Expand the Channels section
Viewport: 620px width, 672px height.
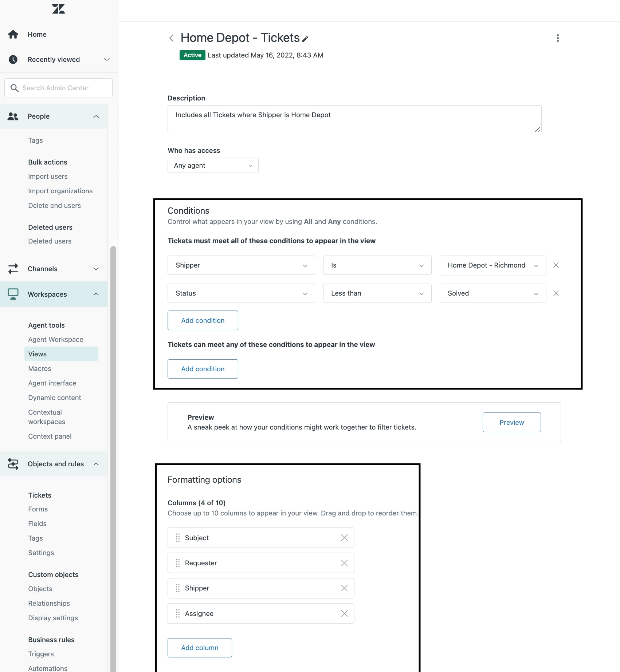pos(96,269)
